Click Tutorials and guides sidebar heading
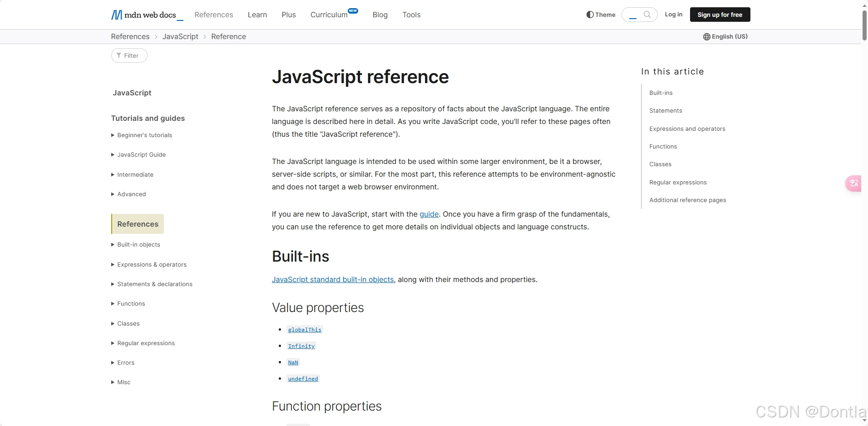 [x=148, y=118]
